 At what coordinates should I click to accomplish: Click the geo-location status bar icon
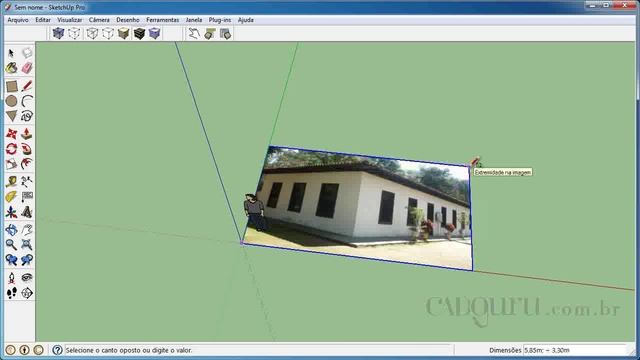pos(11,350)
